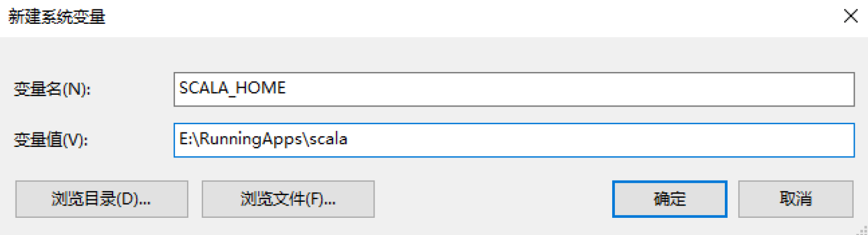Place cursor on SCALA_HOME text
Screen dimensions: 868x235
point(233,88)
